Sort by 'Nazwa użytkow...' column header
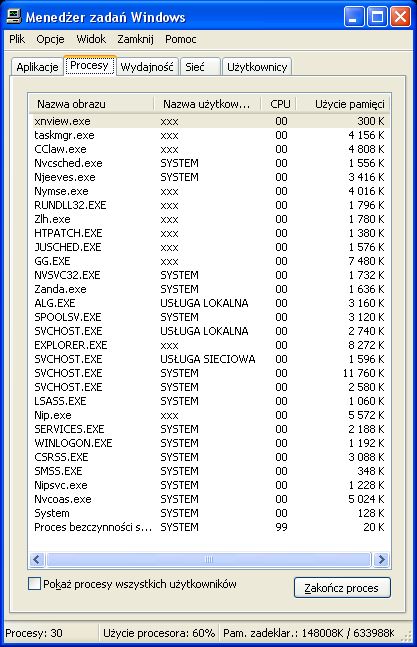The image size is (417, 647). (207, 104)
